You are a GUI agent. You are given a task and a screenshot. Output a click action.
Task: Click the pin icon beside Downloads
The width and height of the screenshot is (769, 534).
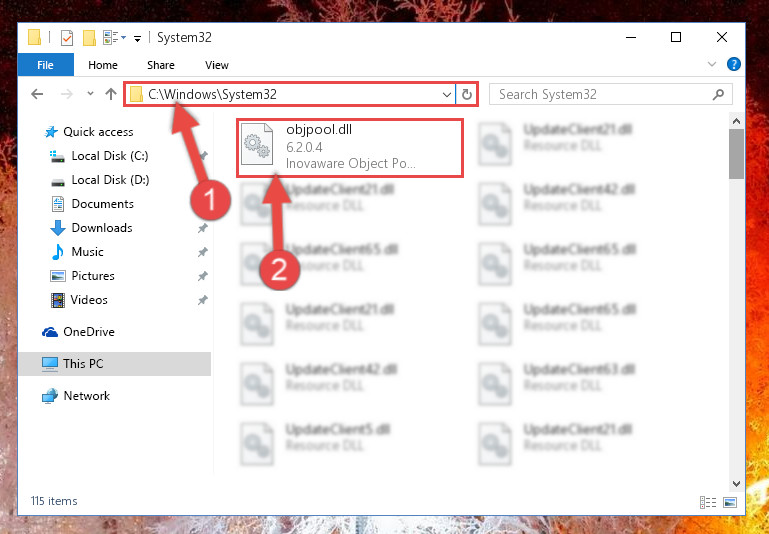pyautogui.click(x=202, y=228)
